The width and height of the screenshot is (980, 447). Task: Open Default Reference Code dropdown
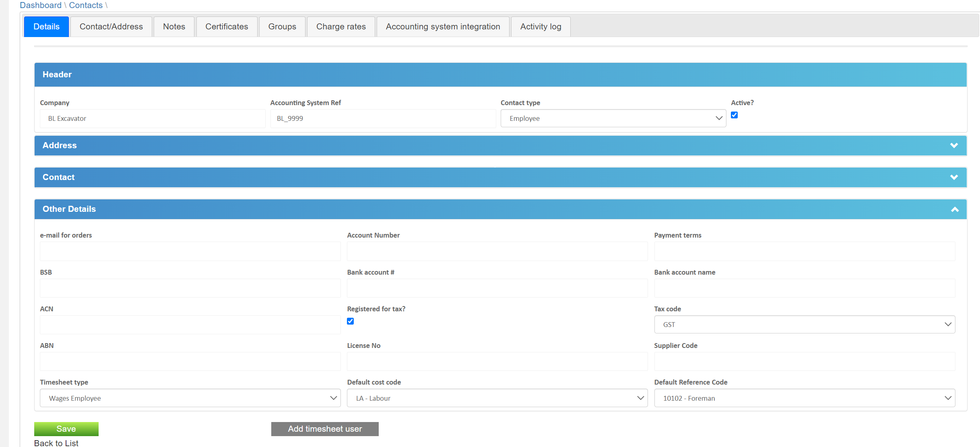[x=804, y=398]
